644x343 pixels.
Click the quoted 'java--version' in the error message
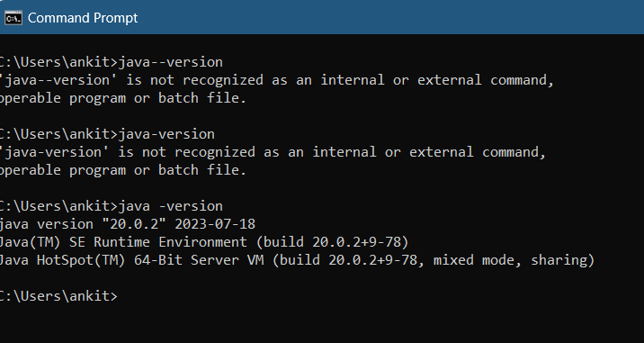pyautogui.click(x=56, y=80)
